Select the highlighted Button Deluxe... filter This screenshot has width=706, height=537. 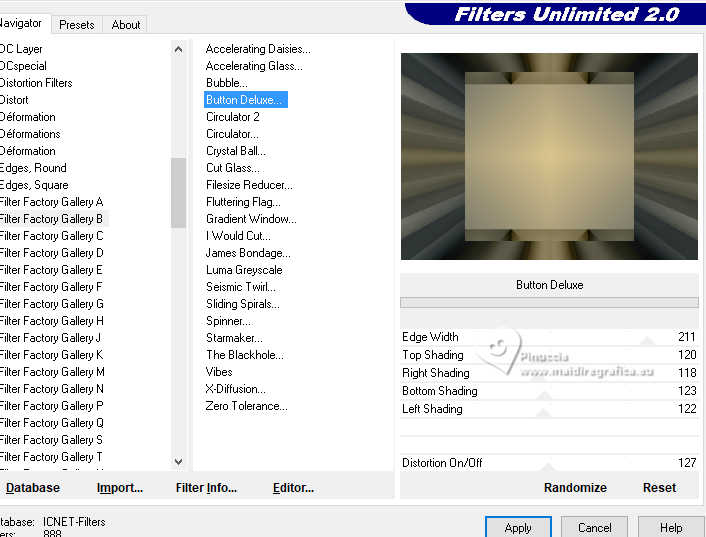coord(245,100)
